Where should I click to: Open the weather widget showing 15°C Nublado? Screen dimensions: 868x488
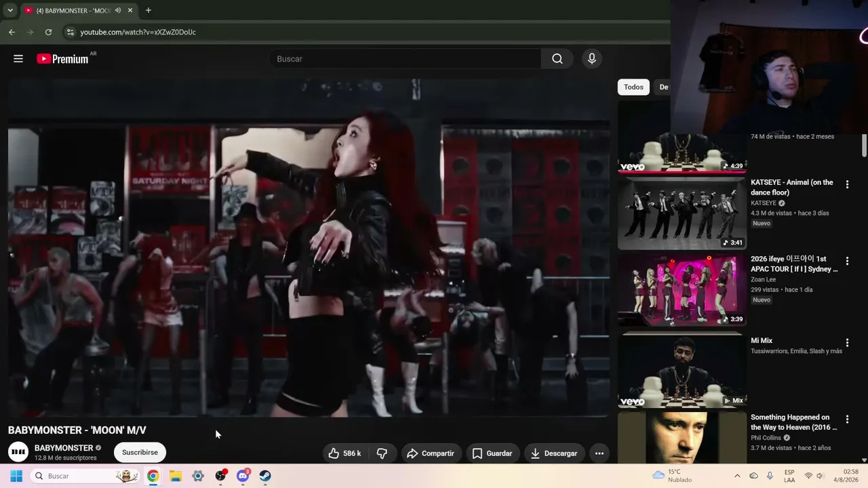click(x=672, y=476)
